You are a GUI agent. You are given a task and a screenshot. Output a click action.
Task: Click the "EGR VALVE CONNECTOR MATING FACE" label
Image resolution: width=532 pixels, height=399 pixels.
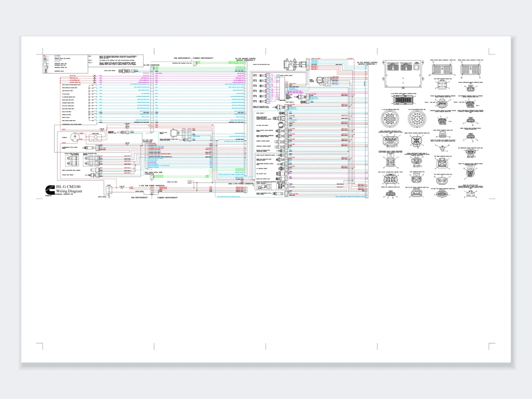tap(390, 172)
